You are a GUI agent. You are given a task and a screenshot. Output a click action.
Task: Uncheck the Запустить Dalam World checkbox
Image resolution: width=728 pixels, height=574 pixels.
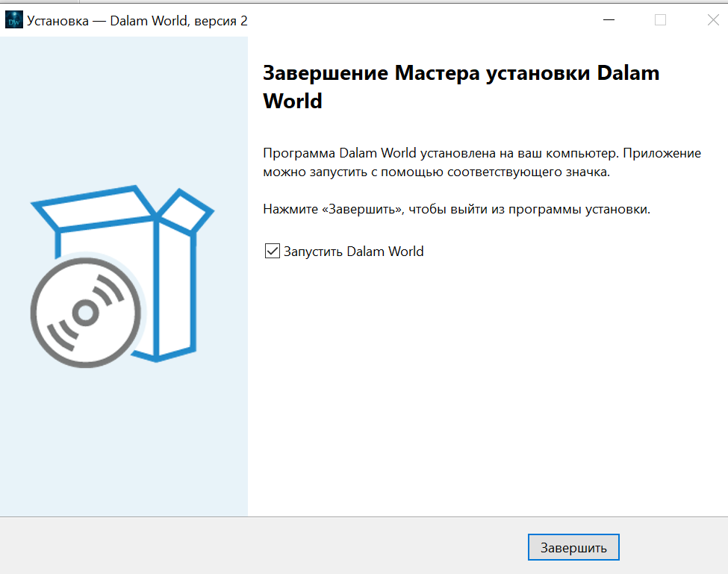click(272, 251)
